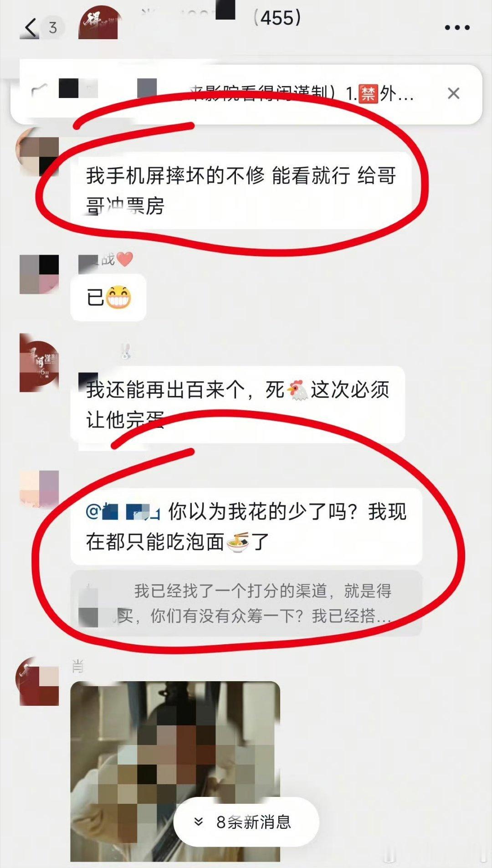Tap the avatar of 泡面 message sender
This screenshot has height=868, width=492.
coord(39,488)
